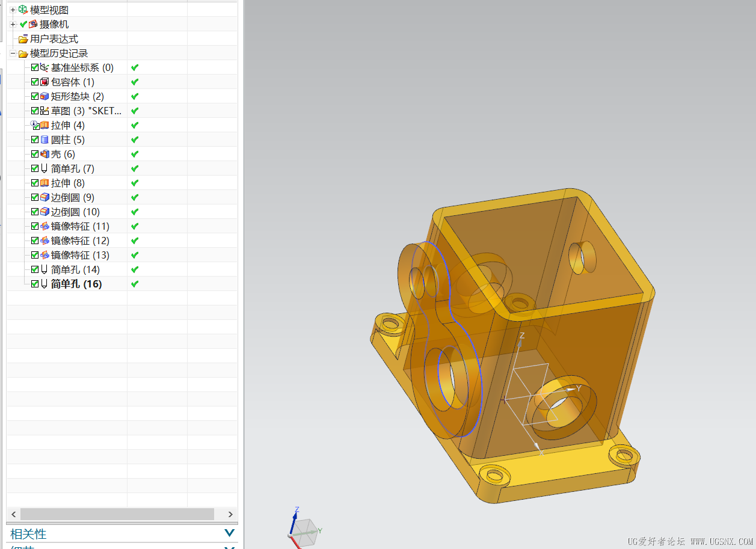Collapse the 模型历史记录 folder

[13, 53]
